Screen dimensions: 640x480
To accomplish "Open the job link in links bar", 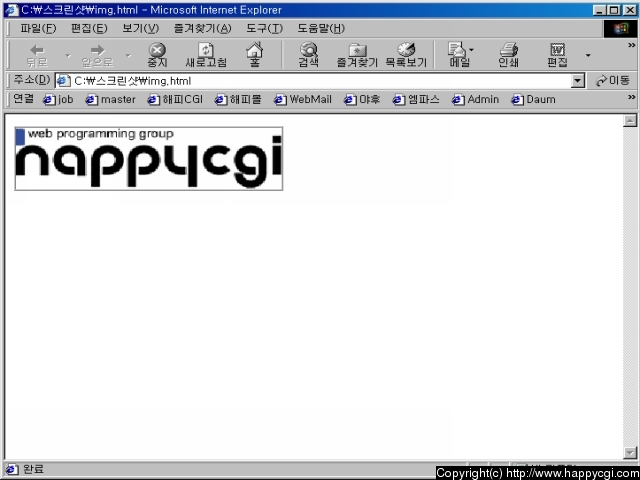I will 58,99.
